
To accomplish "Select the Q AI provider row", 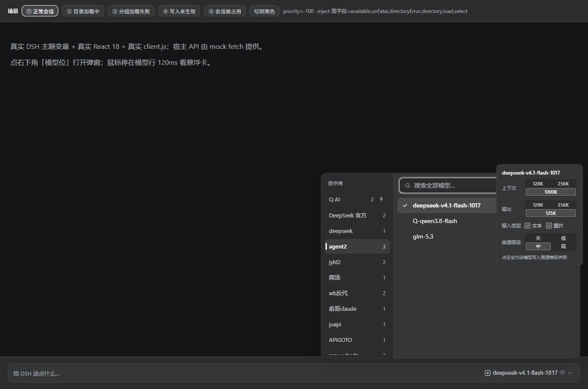I will click(x=356, y=200).
